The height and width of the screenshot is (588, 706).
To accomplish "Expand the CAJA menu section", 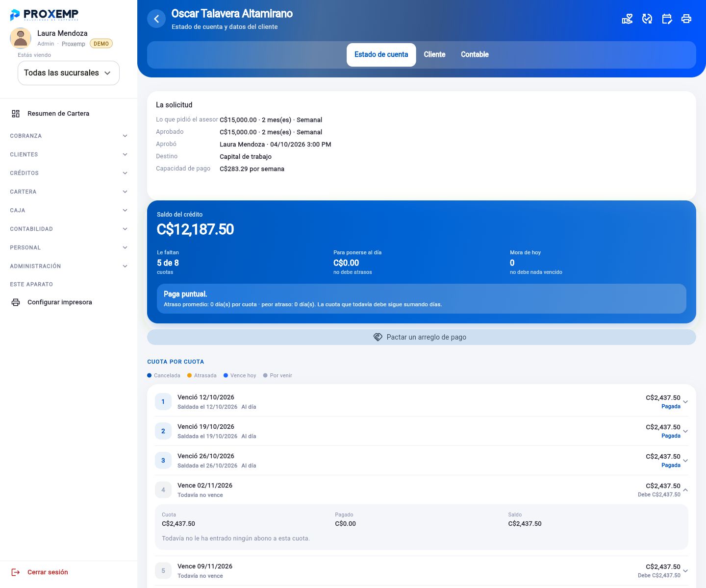I will tap(69, 210).
